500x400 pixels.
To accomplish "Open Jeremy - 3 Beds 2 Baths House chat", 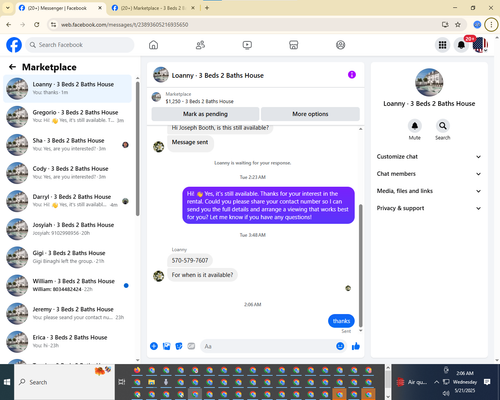I will point(68,313).
